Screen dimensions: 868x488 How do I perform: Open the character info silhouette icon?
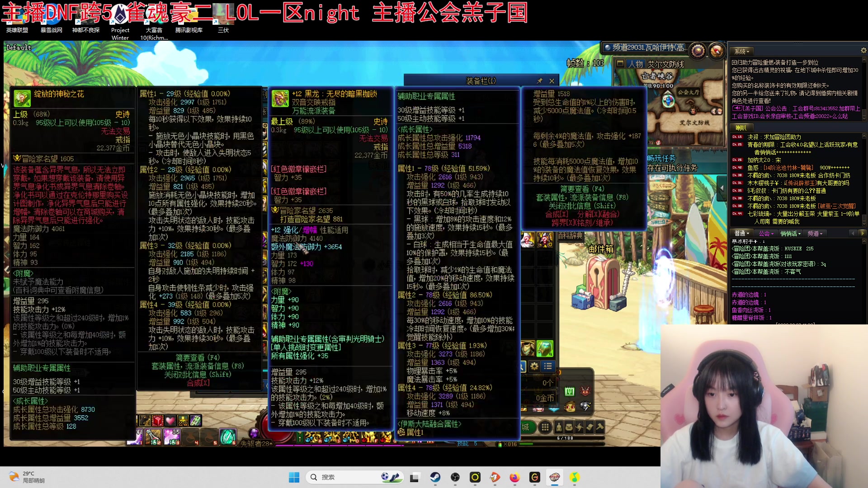pos(559,427)
